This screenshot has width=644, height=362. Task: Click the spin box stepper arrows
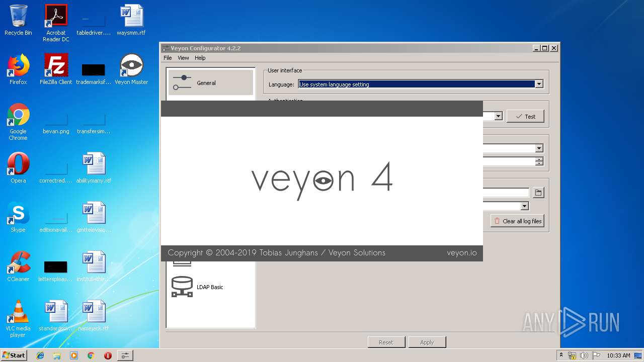(539, 161)
